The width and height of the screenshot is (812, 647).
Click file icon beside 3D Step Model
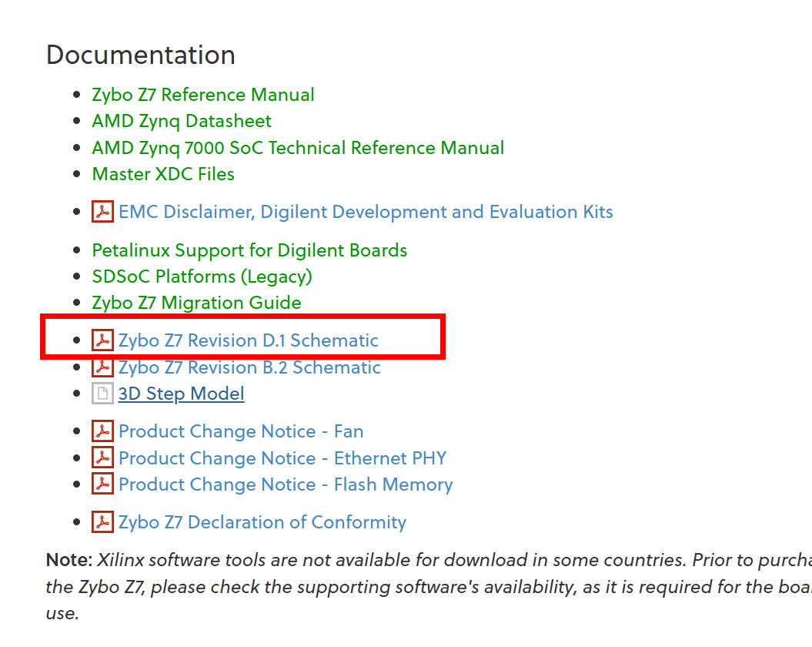tap(102, 394)
